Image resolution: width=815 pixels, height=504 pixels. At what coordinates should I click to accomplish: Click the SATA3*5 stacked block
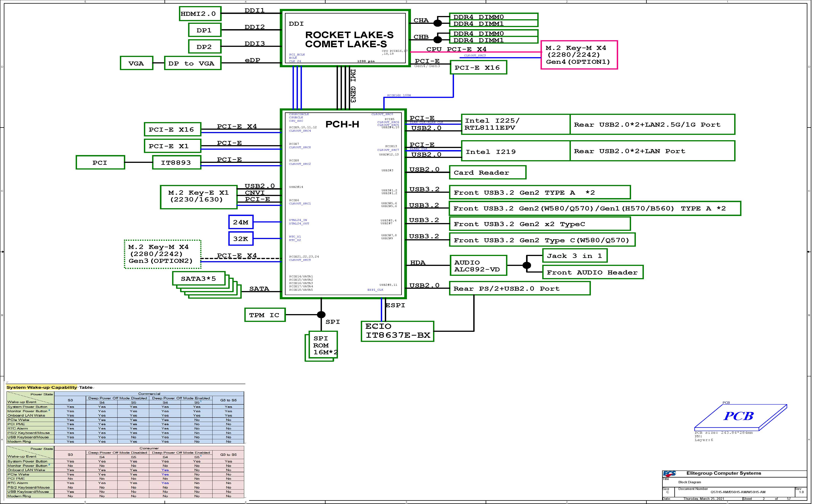point(199,278)
